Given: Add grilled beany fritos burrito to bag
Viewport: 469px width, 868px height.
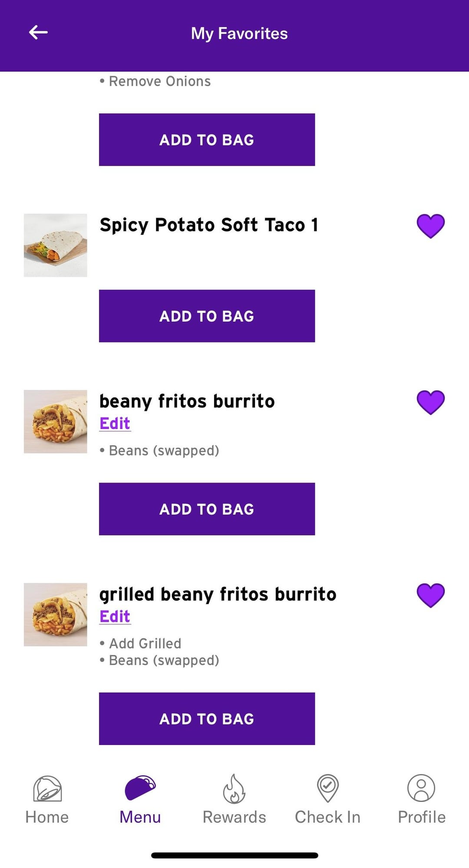Looking at the screenshot, I should [207, 718].
